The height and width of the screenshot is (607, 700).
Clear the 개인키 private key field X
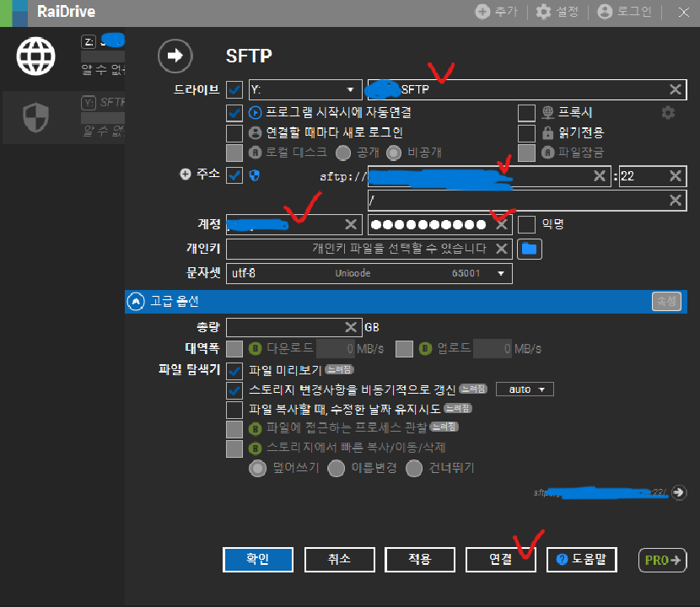(x=502, y=248)
